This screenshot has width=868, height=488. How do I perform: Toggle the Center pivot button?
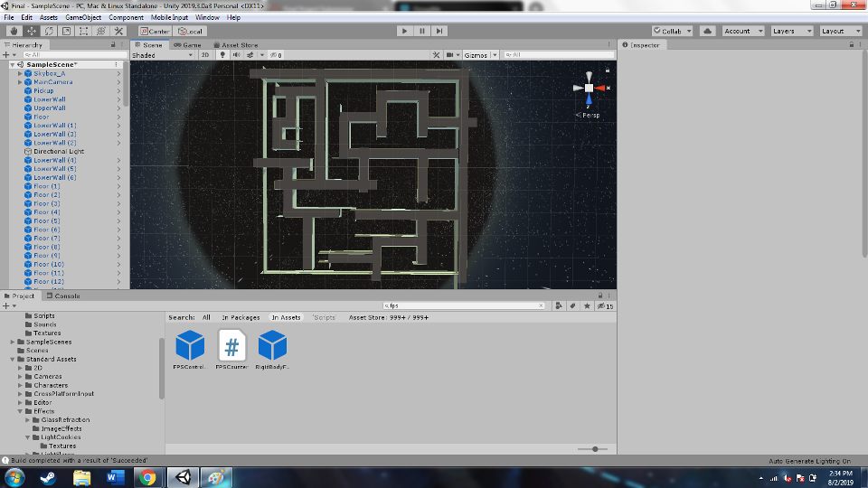point(155,31)
